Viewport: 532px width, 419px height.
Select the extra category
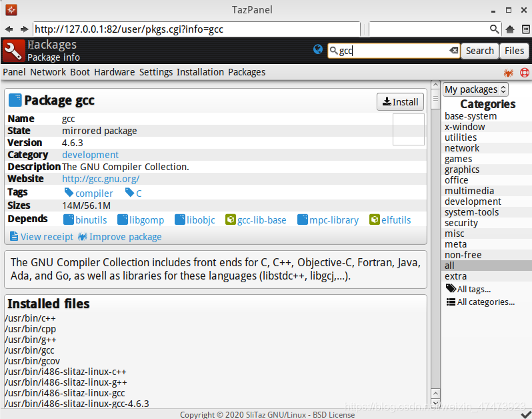(x=455, y=276)
